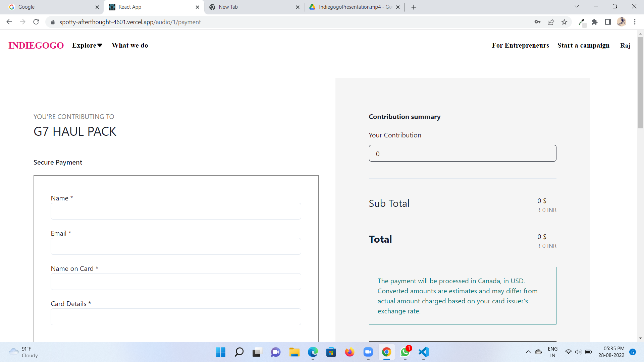
Task: Open the weather widget showing 91°F
Action: pos(23,352)
